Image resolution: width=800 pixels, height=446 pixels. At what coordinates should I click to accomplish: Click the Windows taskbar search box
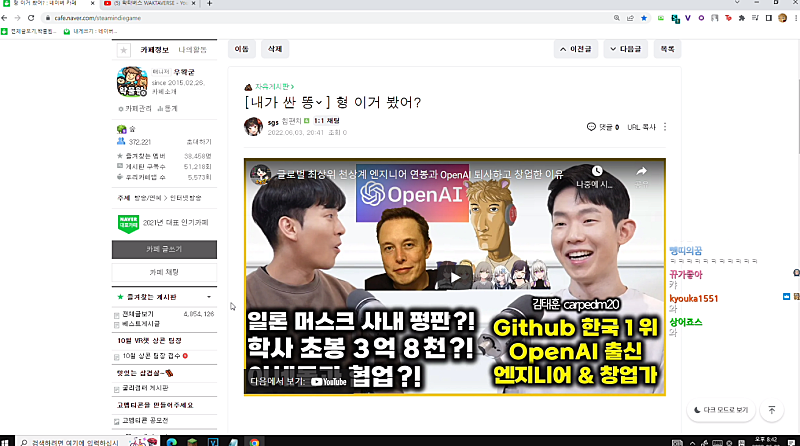coord(71,441)
